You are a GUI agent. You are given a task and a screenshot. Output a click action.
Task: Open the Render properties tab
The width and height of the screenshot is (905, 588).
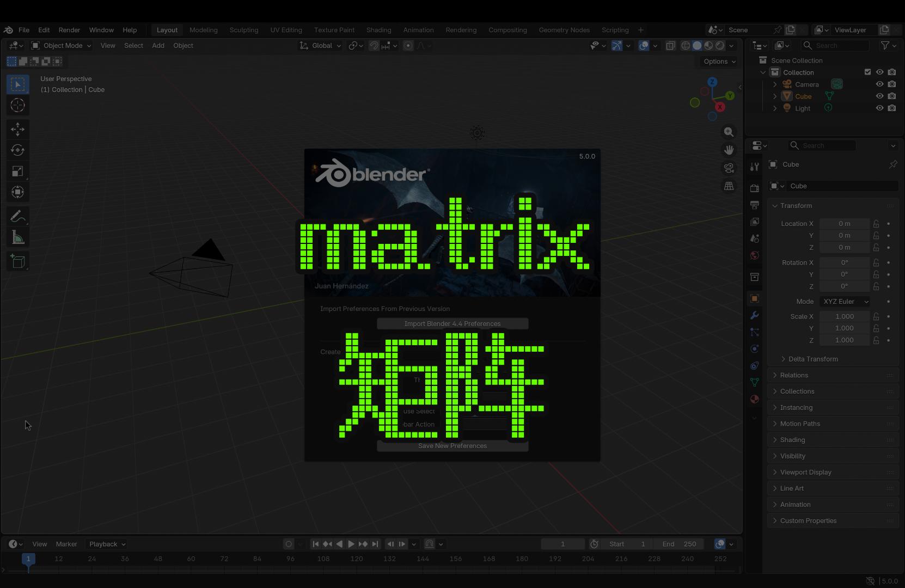click(754, 188)
